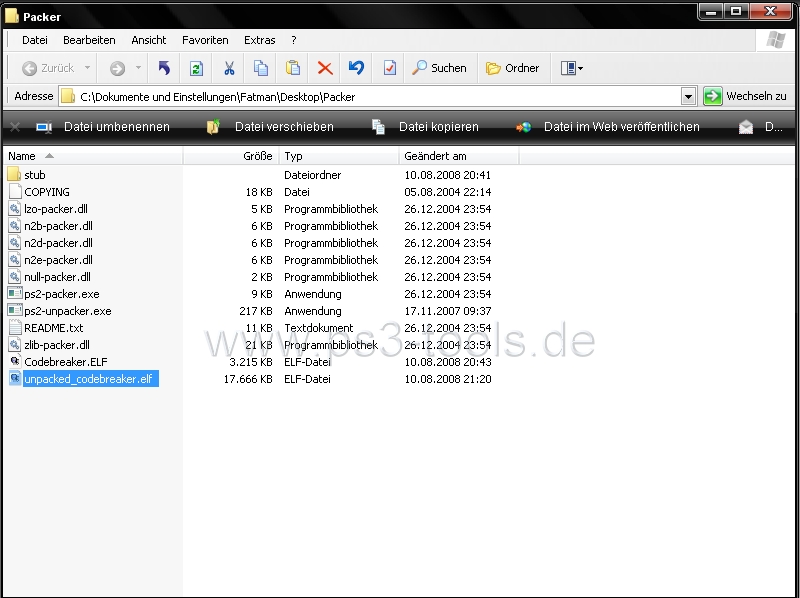Click the Zurück back button
Screen dimensions: 800x598
(x=48, y=68)
